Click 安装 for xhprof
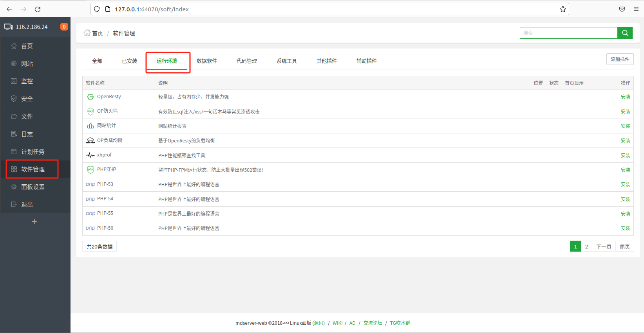Image resolution: width=644 pixels, height=333 pixels. tap(626, 155)
